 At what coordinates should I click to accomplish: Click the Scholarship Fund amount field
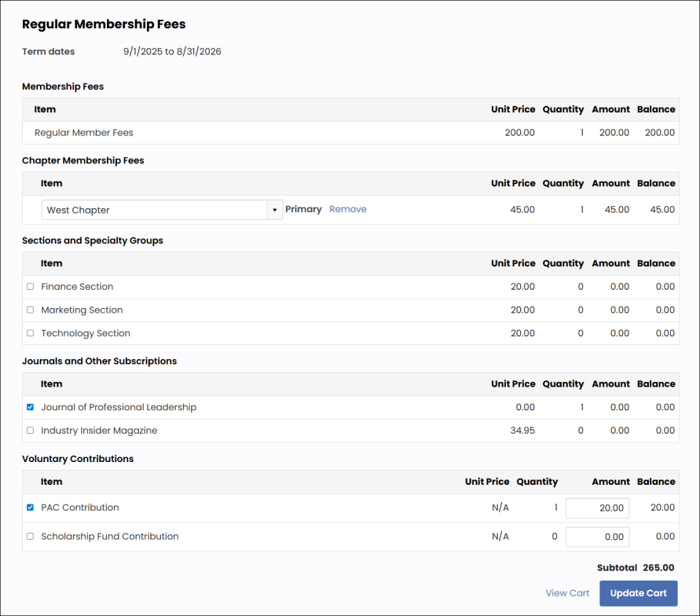click(x=597, y=537)
